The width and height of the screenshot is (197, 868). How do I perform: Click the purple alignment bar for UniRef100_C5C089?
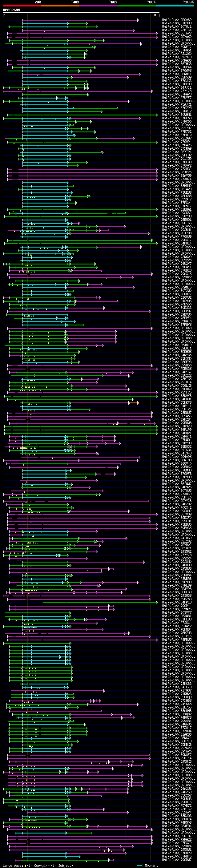point(80,20)
